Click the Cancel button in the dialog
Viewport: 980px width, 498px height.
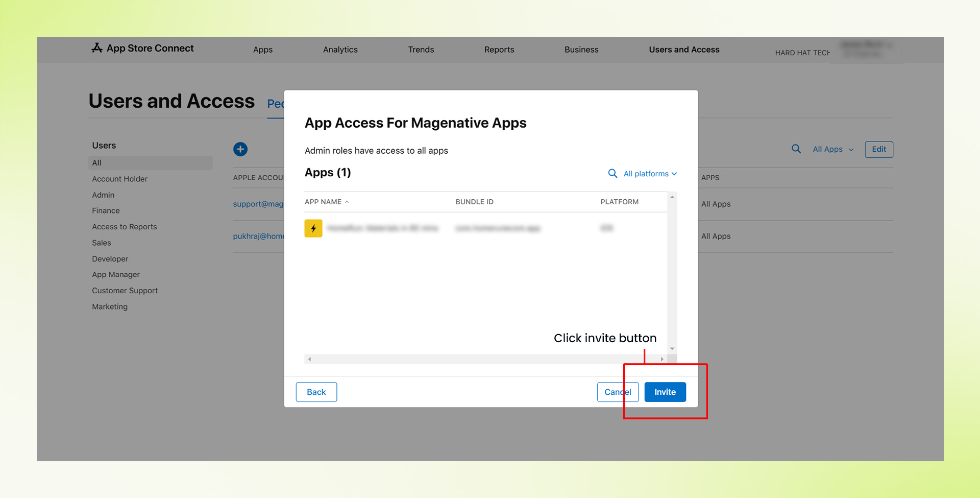coord(618,392)
